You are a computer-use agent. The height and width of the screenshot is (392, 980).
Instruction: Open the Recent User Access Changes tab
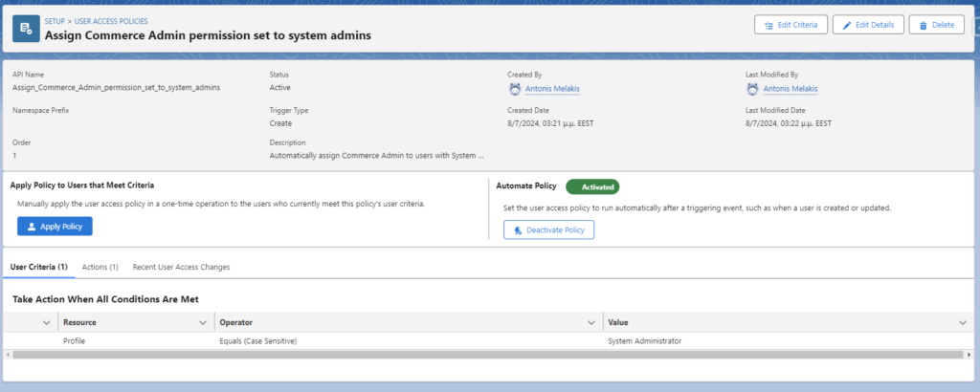(x=181, y=267)
